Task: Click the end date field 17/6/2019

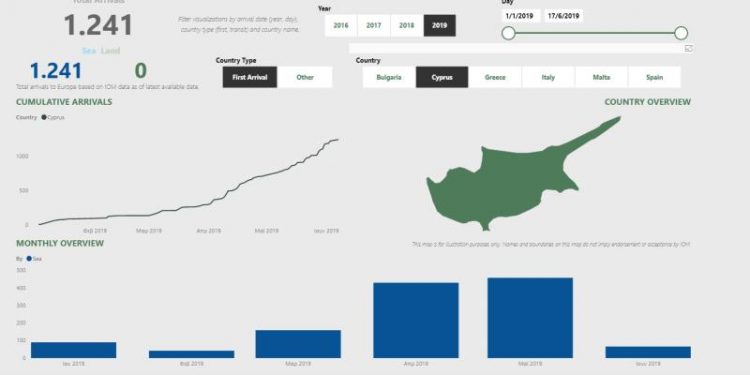Action: click(x=563, y=16)
